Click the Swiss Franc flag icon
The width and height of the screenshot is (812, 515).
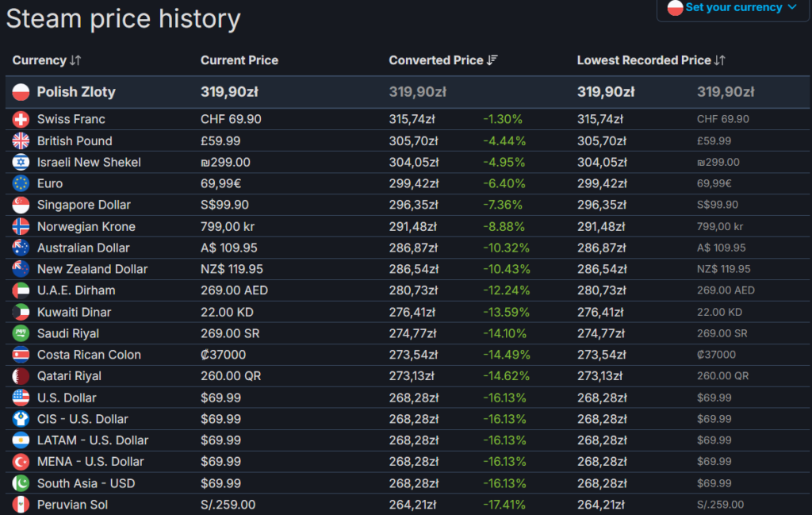21,119
